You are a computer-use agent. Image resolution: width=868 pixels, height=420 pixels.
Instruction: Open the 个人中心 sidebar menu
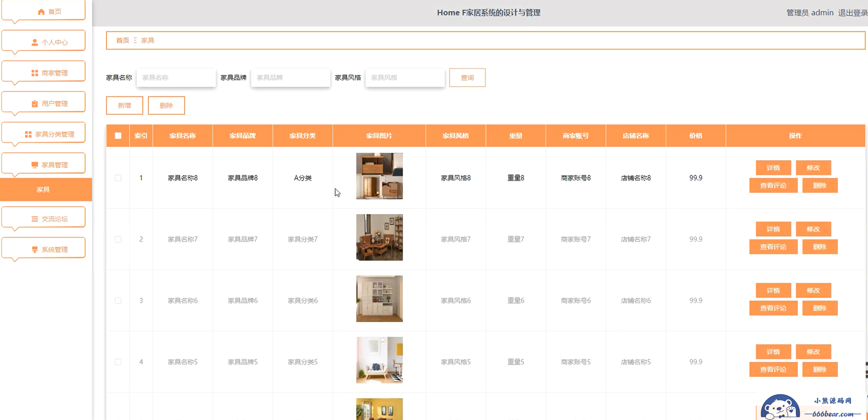click(43, 41)
